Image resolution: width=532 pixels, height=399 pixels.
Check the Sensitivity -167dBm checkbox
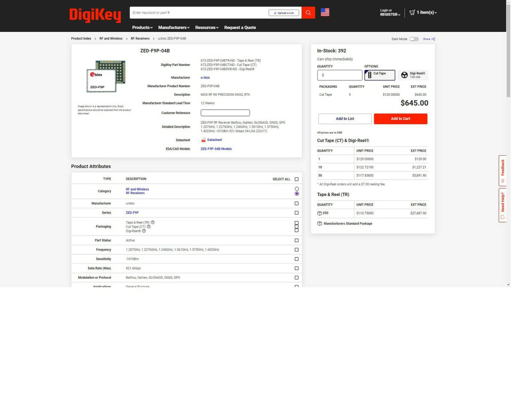[x=297, y=259]
